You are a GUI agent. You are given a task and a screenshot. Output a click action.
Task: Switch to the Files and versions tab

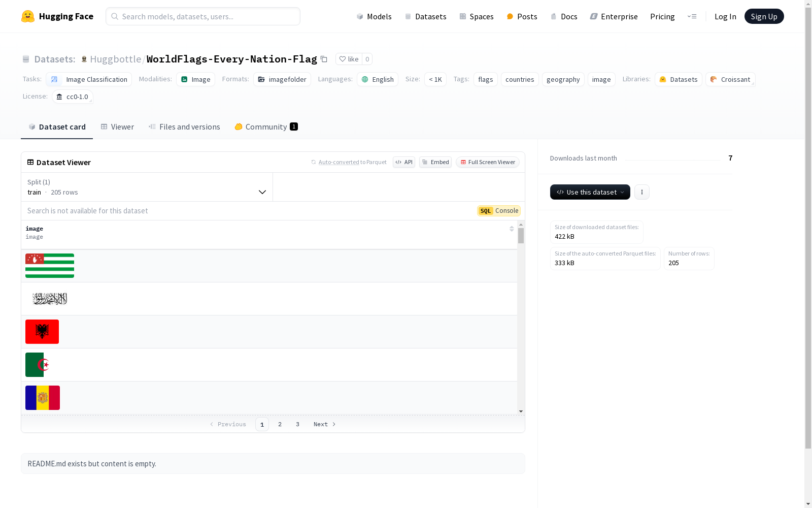(x=184, y=127)
